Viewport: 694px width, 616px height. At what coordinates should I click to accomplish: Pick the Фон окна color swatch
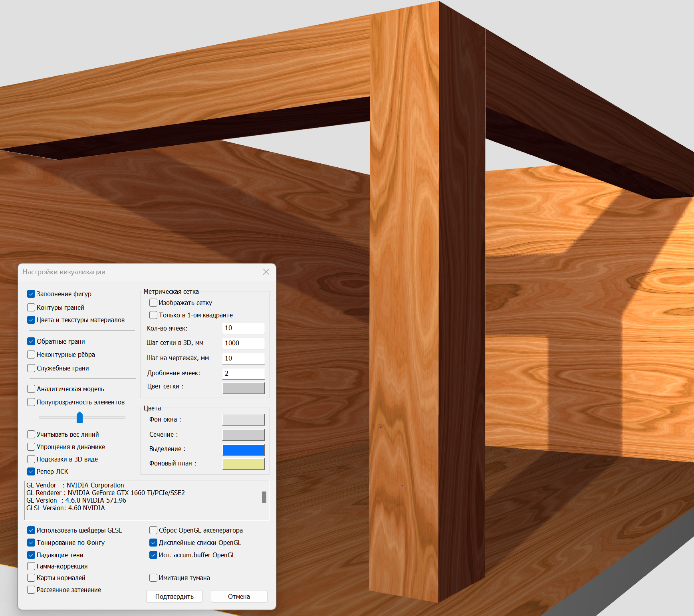243,420
